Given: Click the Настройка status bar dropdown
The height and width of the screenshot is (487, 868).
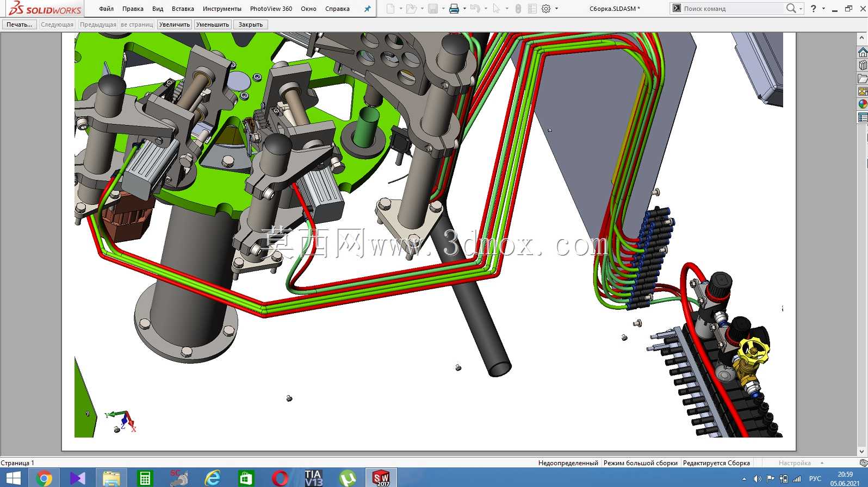Looking at the screenshot, I should point(801,463).
